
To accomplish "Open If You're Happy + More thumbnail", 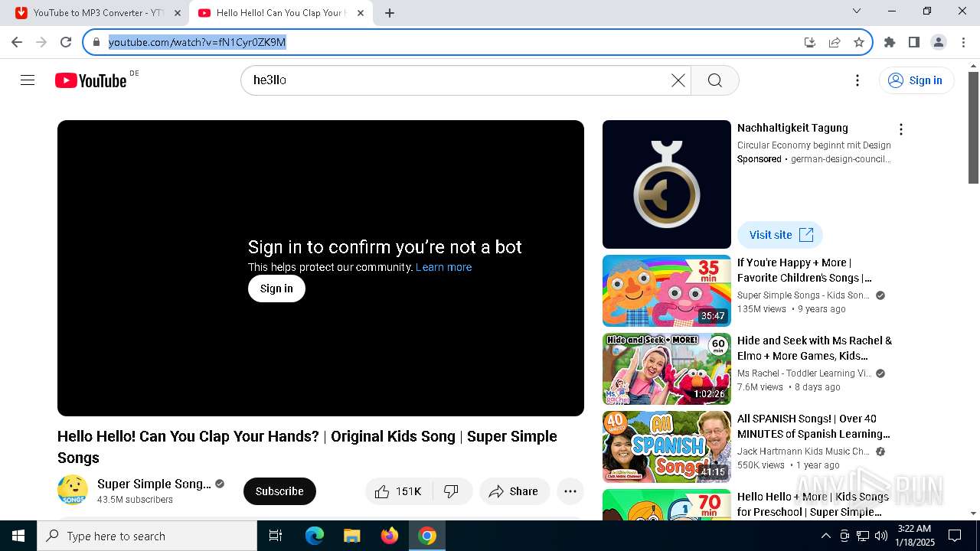I will point(667,291).
